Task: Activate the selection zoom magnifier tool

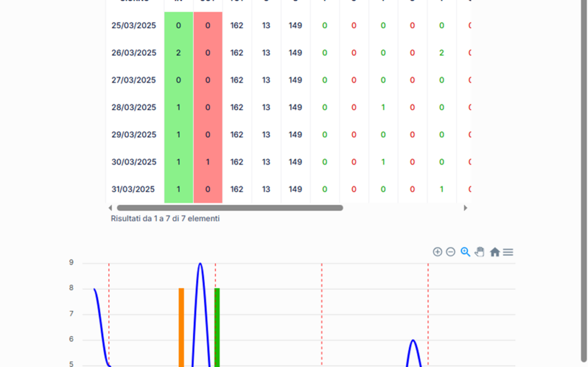Action: click(x=465, y=252)
